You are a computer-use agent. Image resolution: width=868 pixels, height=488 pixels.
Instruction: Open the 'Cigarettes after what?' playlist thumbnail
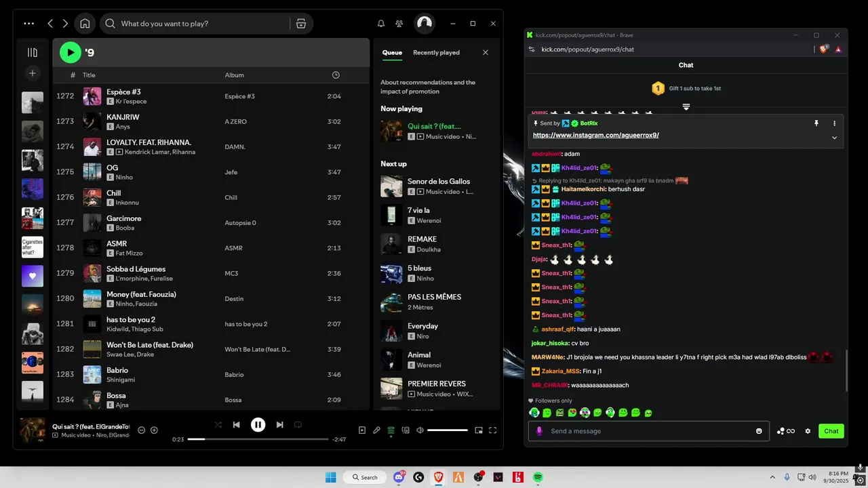click(33, 247)
